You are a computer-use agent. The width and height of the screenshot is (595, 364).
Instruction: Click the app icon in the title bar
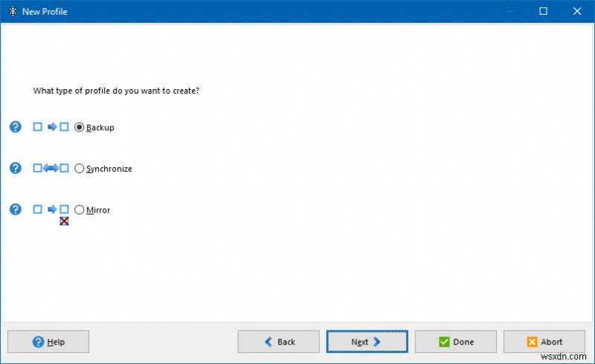tap(12, 11)
